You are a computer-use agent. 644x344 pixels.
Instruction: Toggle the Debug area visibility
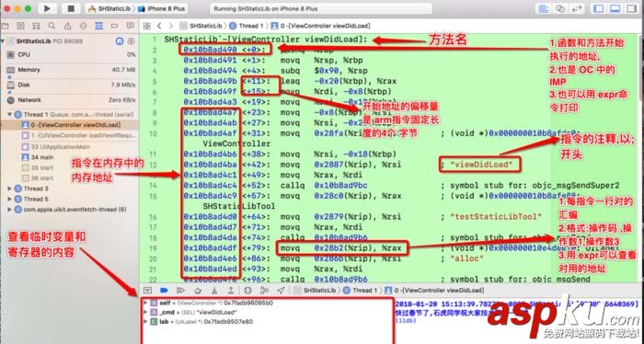point(615,8)
